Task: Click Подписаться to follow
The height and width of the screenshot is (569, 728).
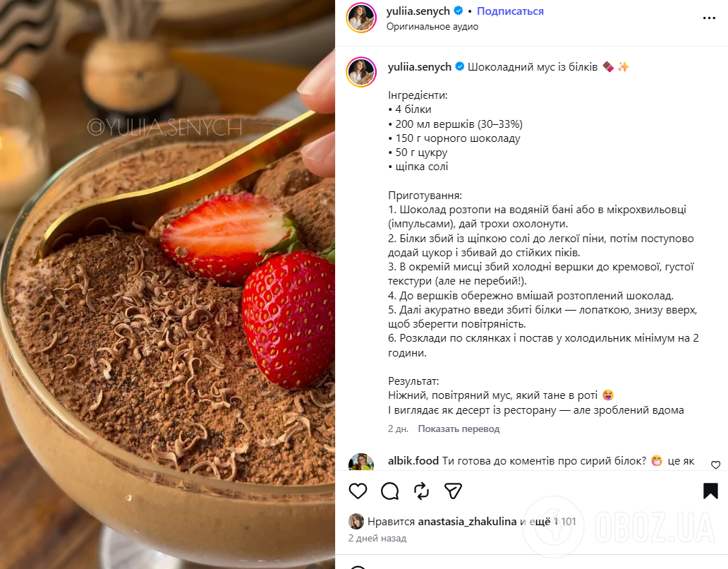Action: 510,11
